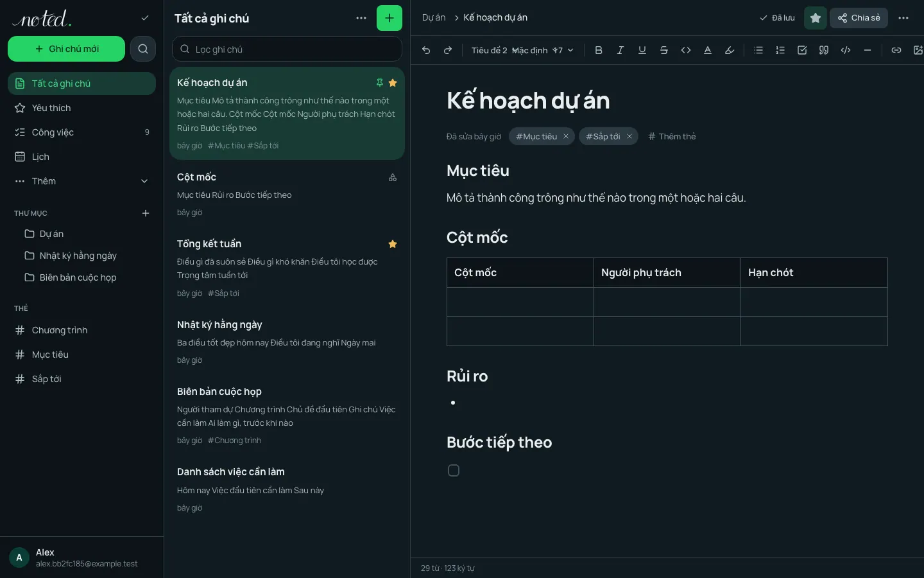This screenshot has height=578, width=924.
Task: Open the text color picker
Action: (x=708, y=50)
